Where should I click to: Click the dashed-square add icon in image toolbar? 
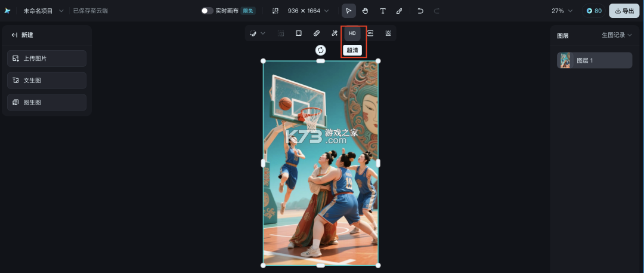(x=281, y=33)
